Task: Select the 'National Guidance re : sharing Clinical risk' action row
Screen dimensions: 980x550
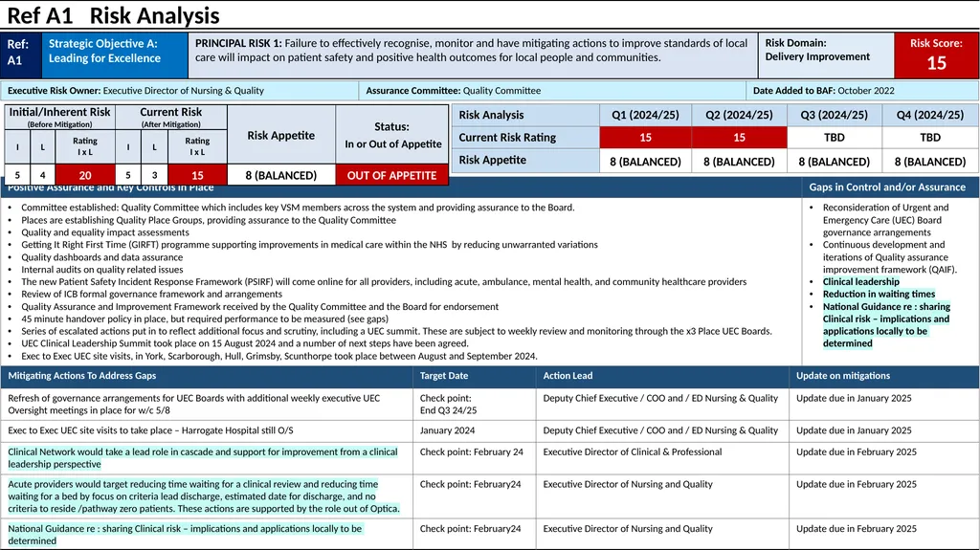Action: 185,535
